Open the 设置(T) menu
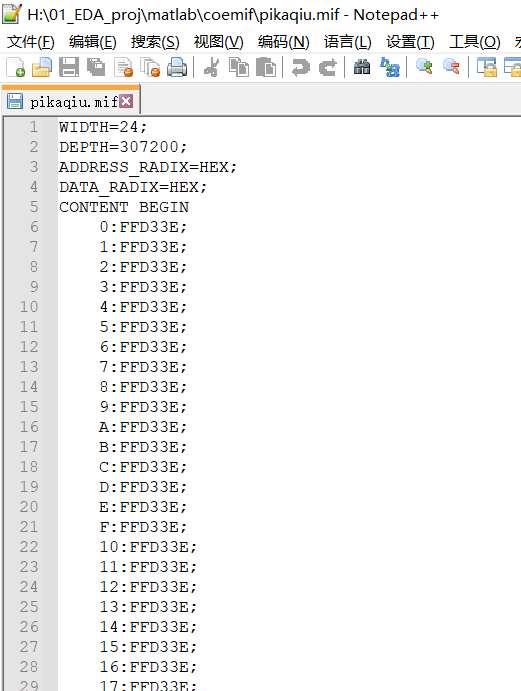Viewport: 521px width, 691px height. [410, 42]
